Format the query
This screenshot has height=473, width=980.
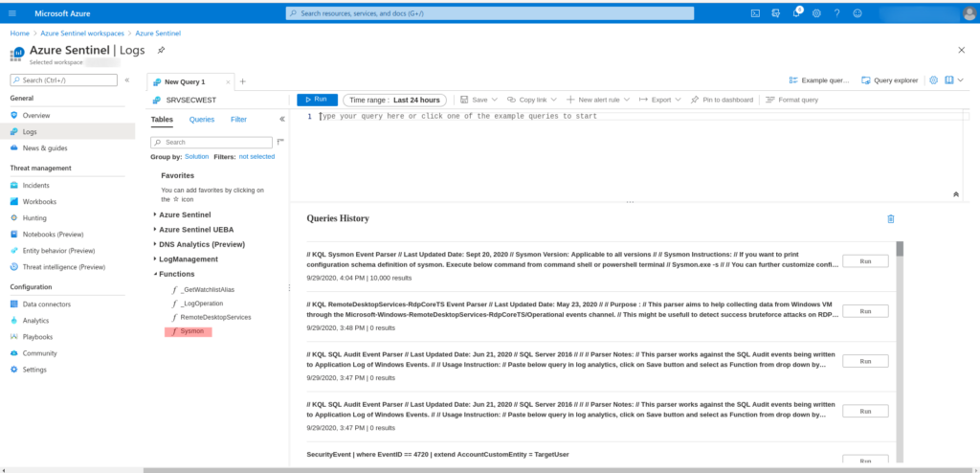point(791,100)
